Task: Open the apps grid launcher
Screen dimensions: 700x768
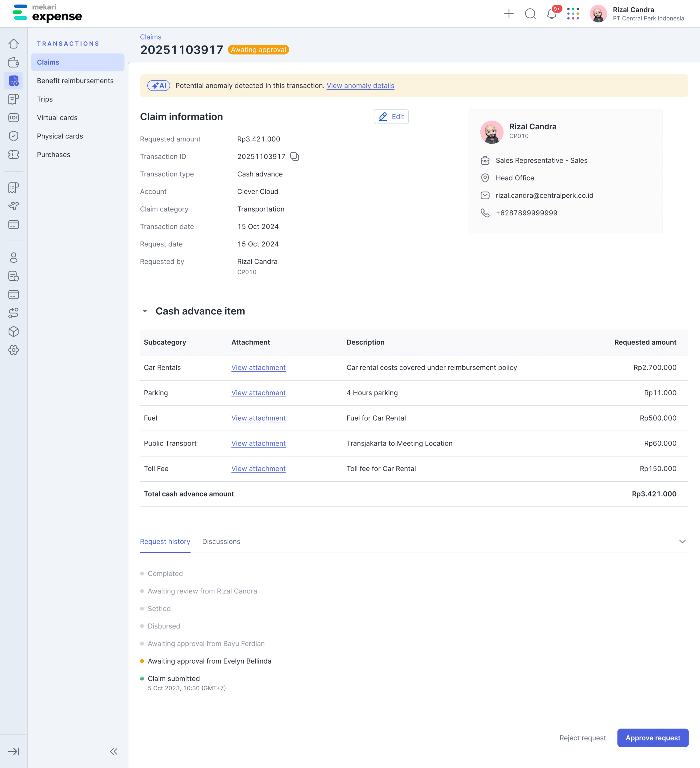Action: point(573,14)
